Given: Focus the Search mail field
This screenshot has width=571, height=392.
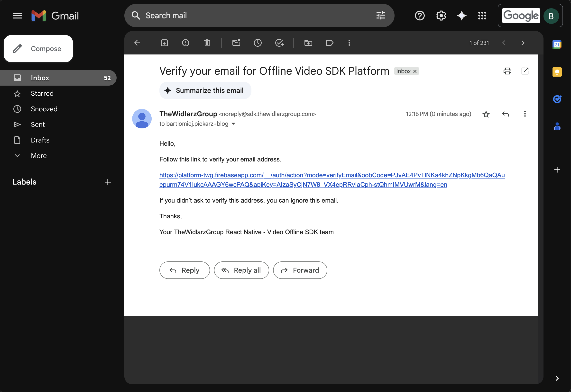Looking at the screenshot, I should pyautogui.click(x=259, y=16).
